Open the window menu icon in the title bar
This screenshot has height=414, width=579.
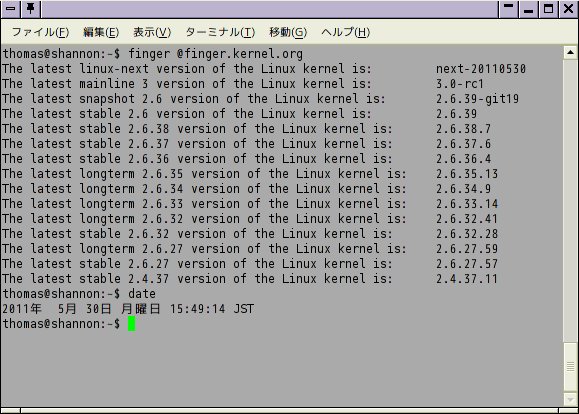(11, 9)
